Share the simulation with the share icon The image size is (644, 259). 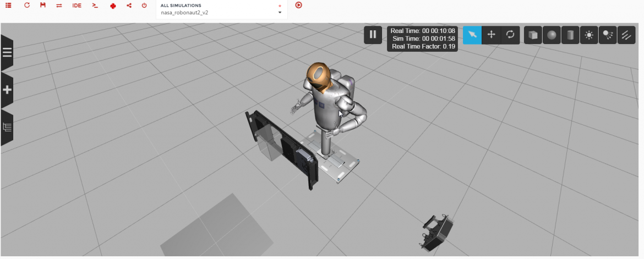tap(129, 5)
